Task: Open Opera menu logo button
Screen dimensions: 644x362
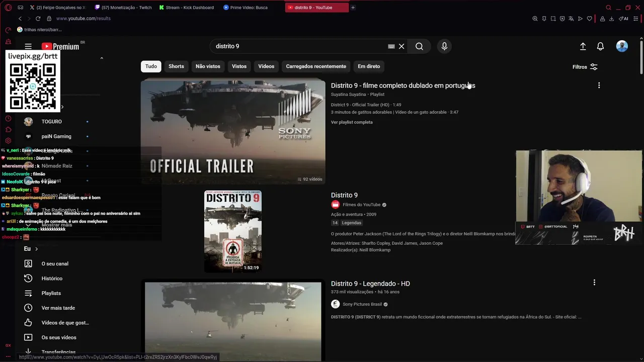Action: [8, 8]
